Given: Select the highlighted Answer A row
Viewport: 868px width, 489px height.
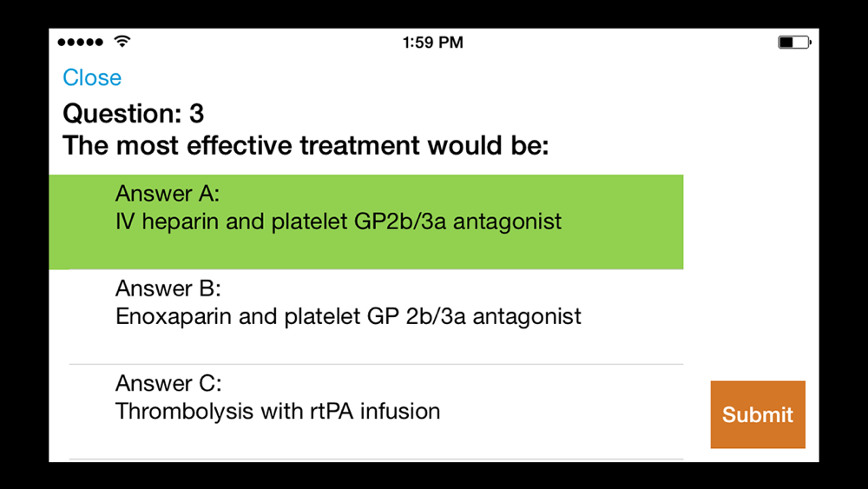Looking at the screenshot, I should 365,221.
